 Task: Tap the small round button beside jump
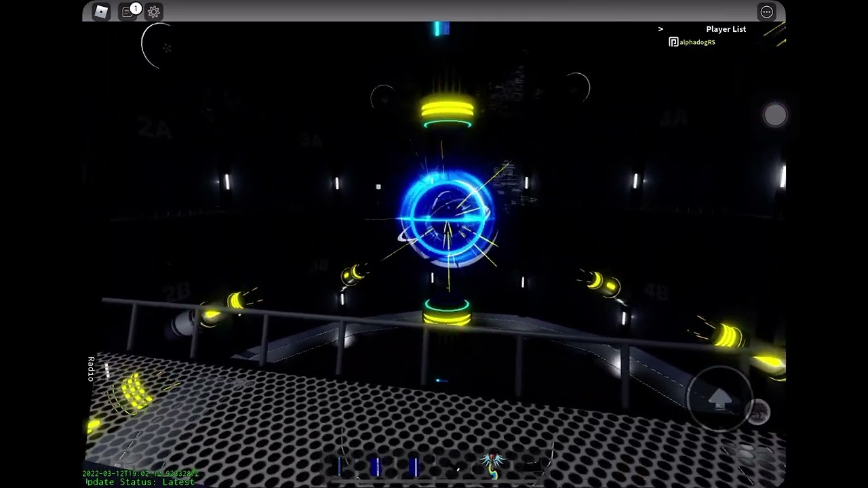click(x=758, y=411)
